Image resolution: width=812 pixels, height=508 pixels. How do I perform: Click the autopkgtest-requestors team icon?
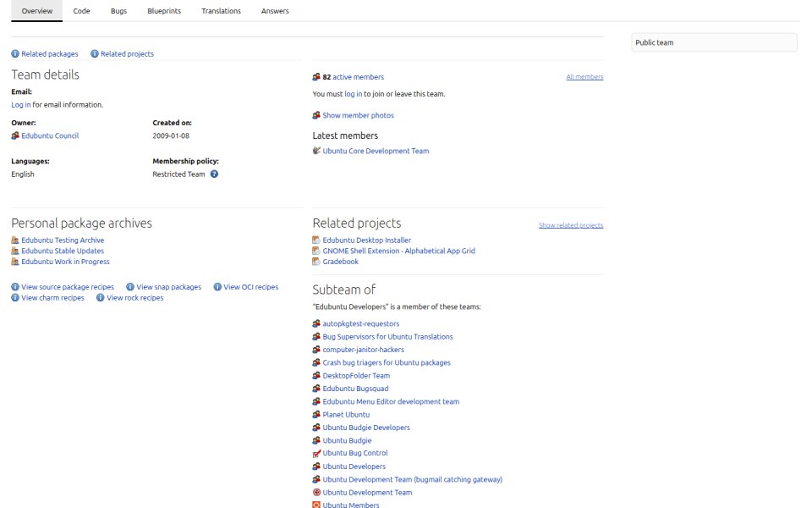[316, 323]
